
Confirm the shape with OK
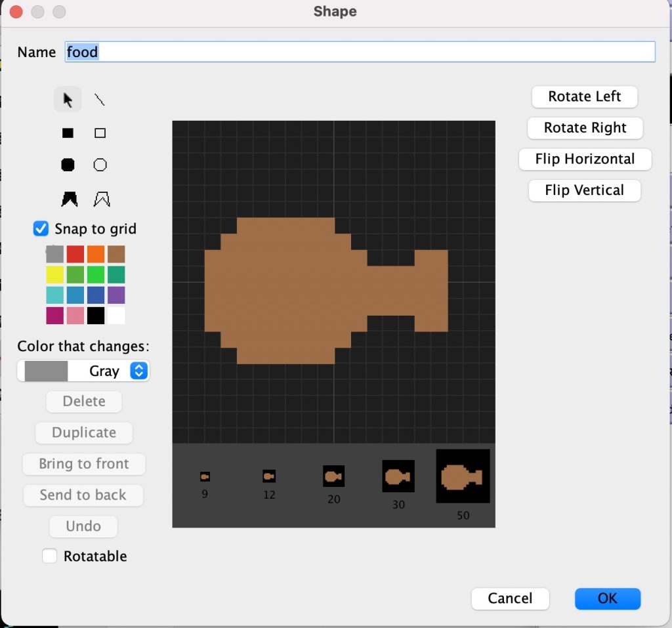(x=608, y=598)
